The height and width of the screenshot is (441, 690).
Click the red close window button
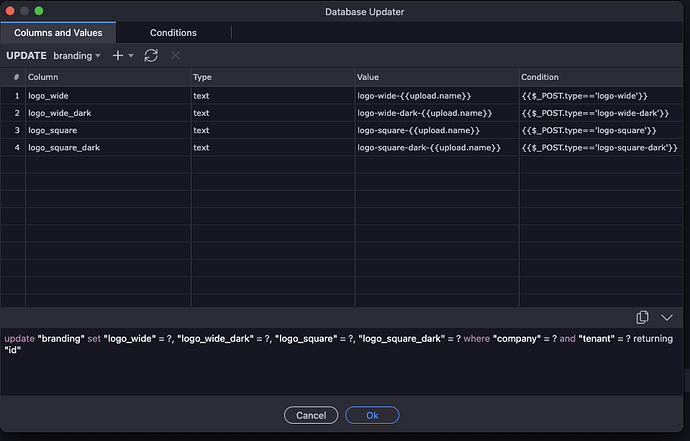pyautogui.click(x=10, y=11)
